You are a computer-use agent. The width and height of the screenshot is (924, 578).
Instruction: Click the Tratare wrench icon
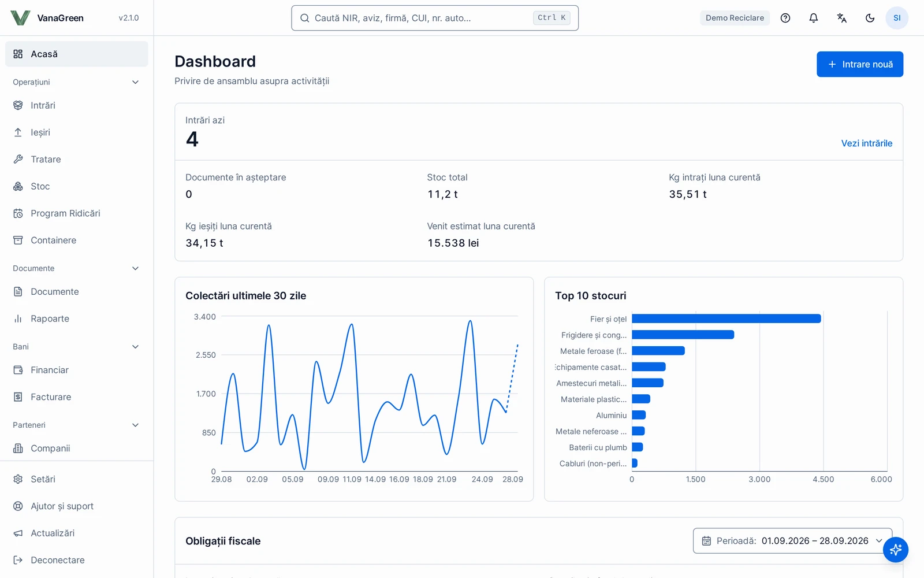18,160
